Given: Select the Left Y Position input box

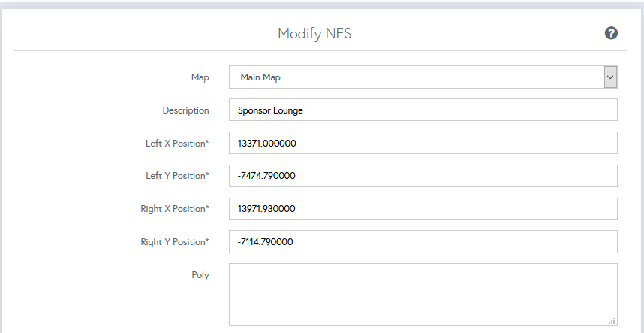Looking at the screenshot, I should click(423, 176).
